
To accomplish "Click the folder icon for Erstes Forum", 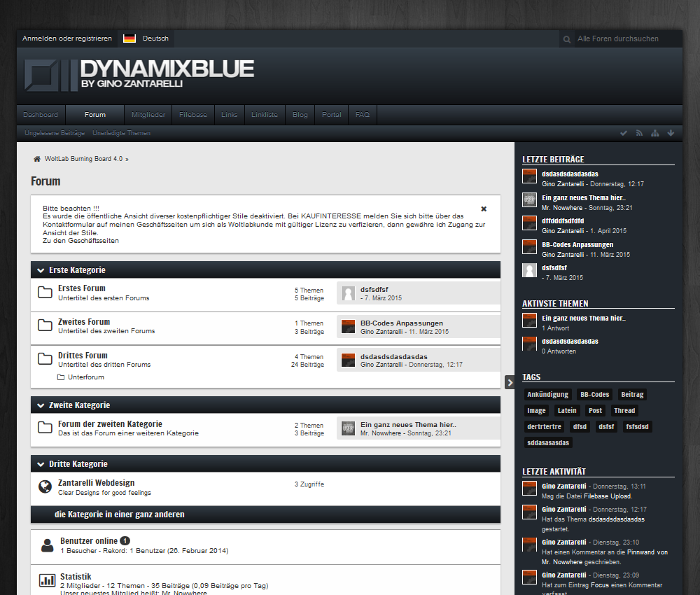I will 45,292.
